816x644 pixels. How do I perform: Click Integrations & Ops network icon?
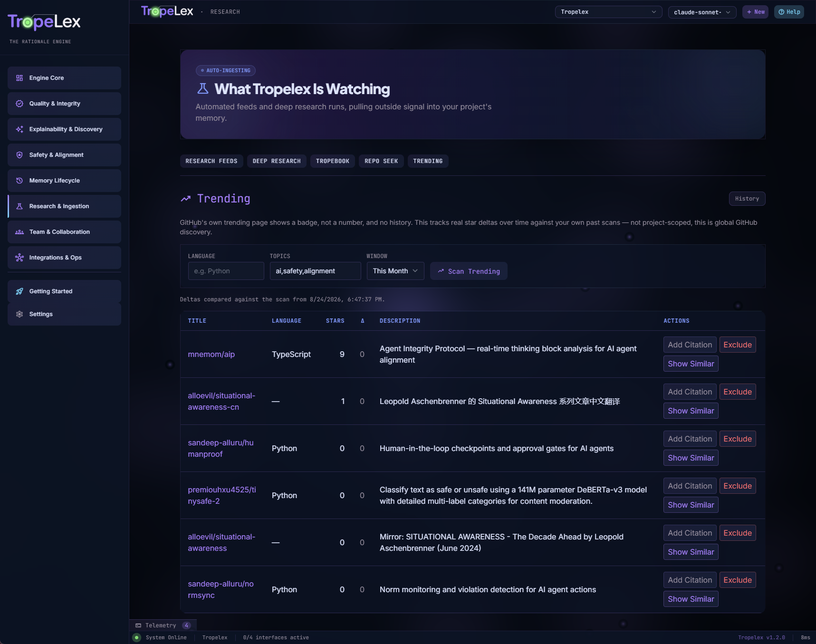[x=19, y=258]
